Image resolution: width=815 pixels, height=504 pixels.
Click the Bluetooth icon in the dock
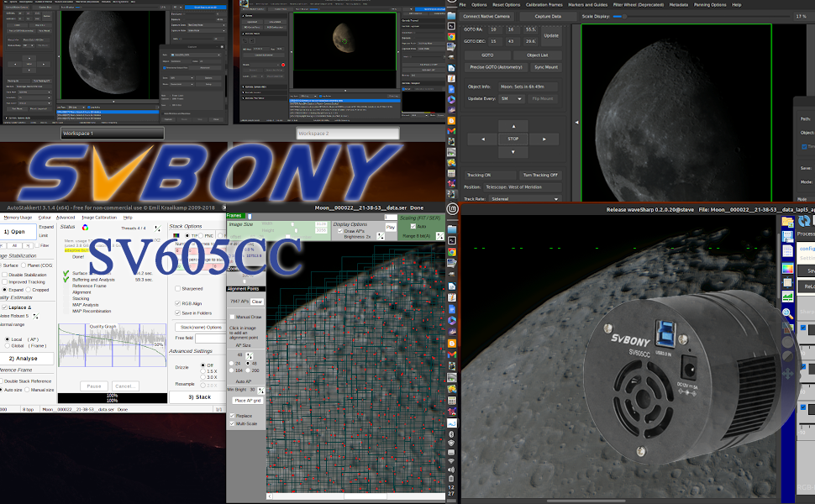451,433
